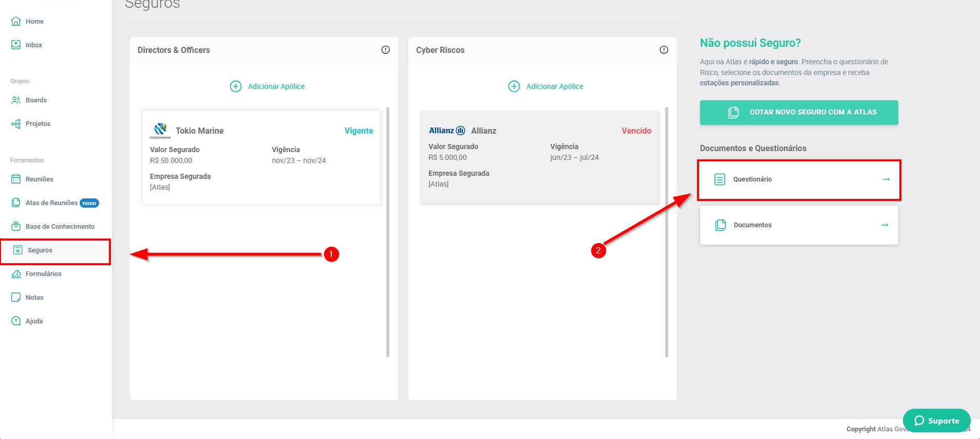This screenshot has width=980, height=439.
Task: Click the Ajuda help icon
Action: 16,321
